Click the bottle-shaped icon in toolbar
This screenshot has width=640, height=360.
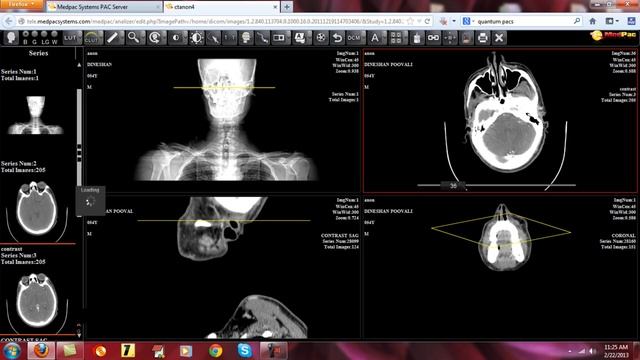pos(417,38)
